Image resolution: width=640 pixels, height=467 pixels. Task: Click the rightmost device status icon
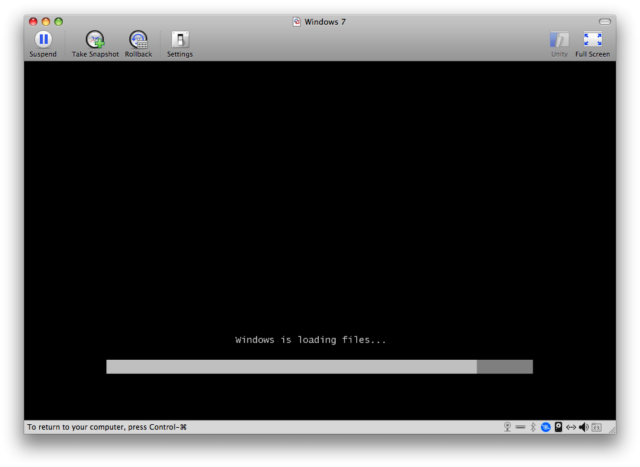pyautogui.click(x=596, y=427)
